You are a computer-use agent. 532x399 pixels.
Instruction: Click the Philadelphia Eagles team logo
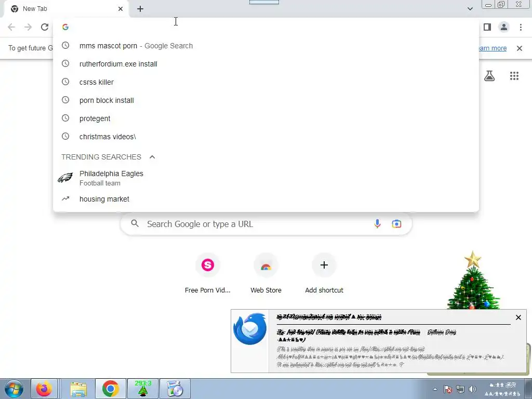point(65,178)
